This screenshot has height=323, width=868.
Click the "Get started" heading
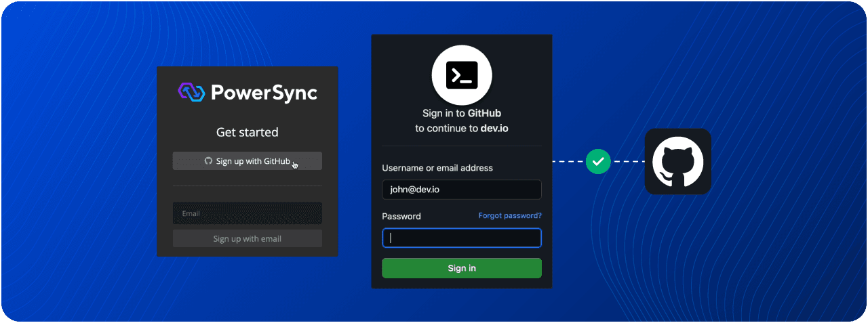(247, 132)
